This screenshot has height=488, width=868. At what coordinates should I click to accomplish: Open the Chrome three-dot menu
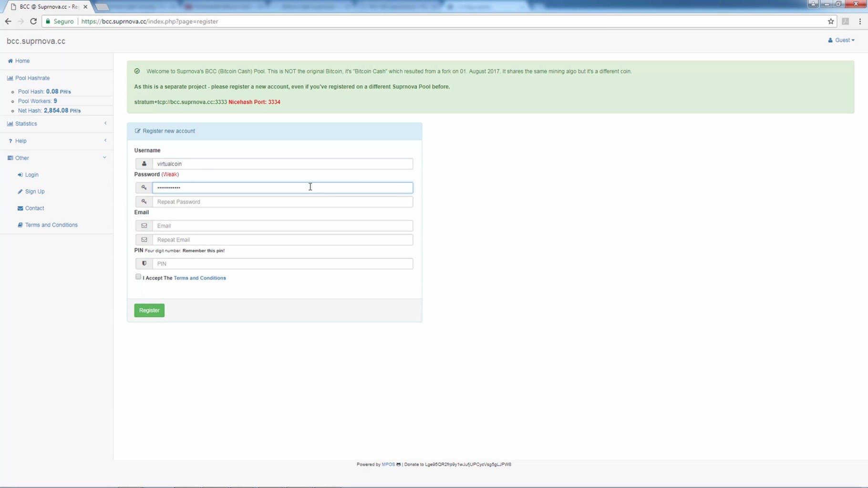click(x=860, y=21)
